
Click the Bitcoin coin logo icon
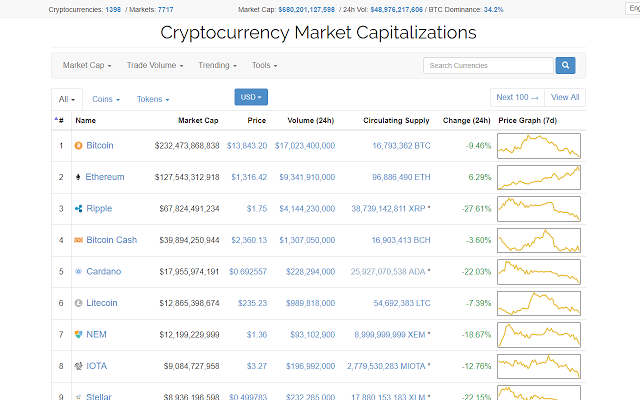click(78, 146)
